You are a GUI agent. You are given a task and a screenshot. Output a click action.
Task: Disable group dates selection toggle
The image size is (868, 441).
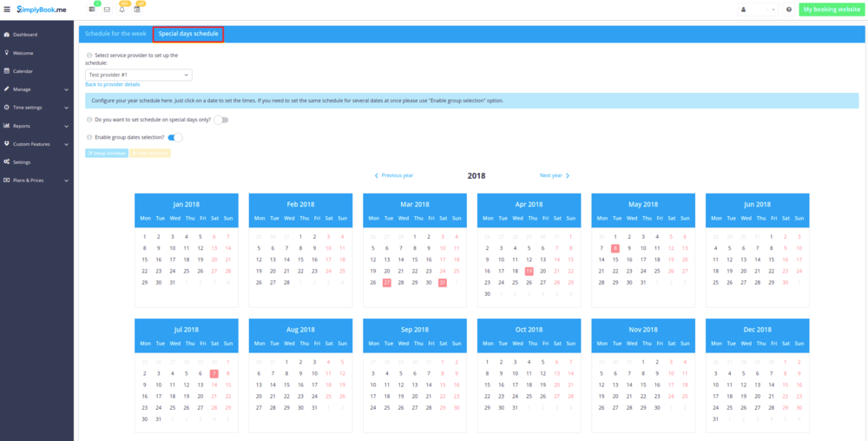coord(175,137)
